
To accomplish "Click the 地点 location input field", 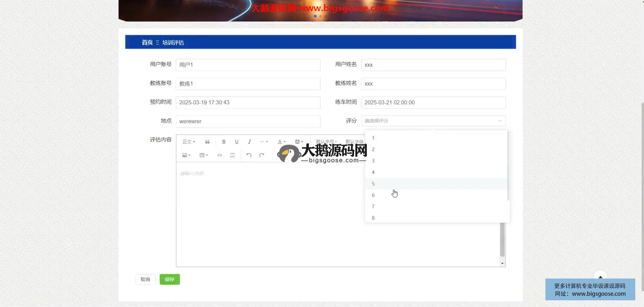I will (x=248, y=121).
